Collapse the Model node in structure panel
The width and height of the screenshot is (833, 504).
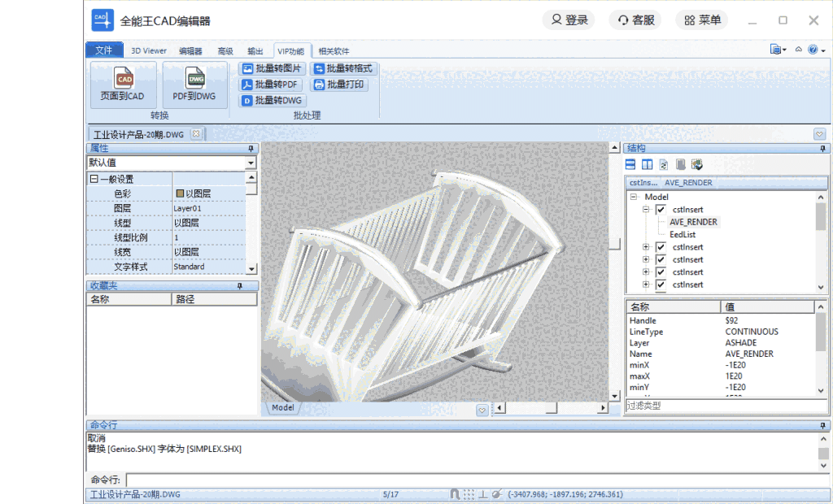pyautogui.click(x=633, y=197)
